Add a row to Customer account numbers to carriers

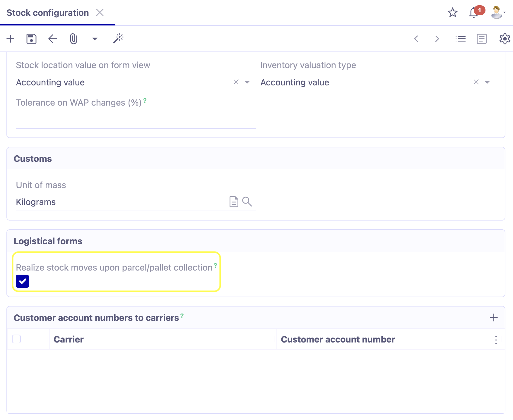[494, 318]
